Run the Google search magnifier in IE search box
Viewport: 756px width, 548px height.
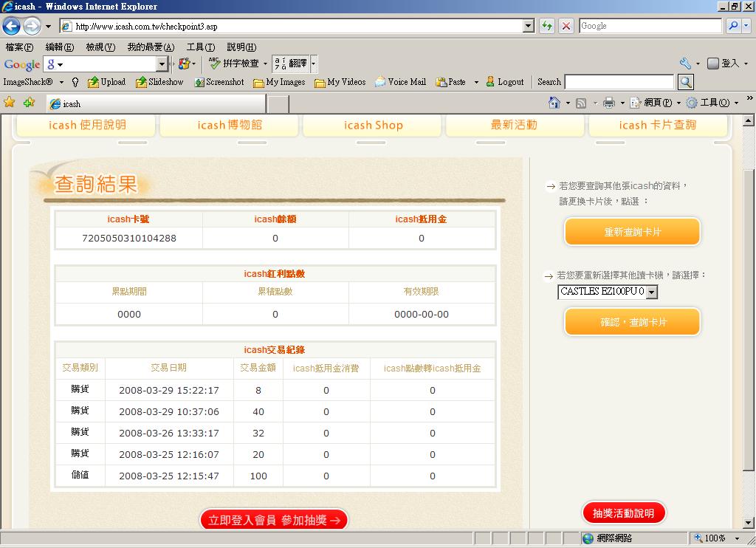point(733,26)
